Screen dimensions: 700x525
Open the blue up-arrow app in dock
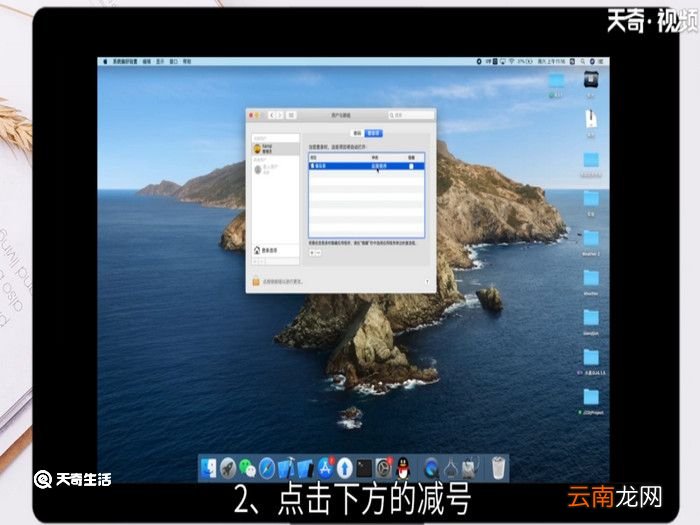click(x=345, y=468)
